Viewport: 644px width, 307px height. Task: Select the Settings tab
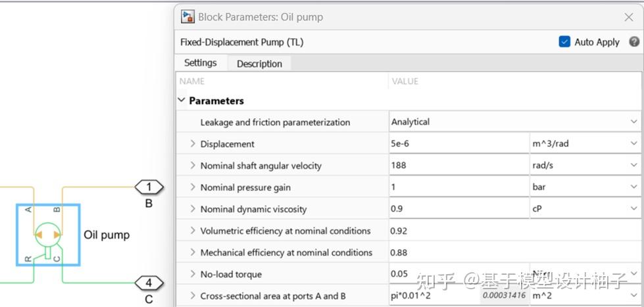pyautogui.click(x=200, y=63)
